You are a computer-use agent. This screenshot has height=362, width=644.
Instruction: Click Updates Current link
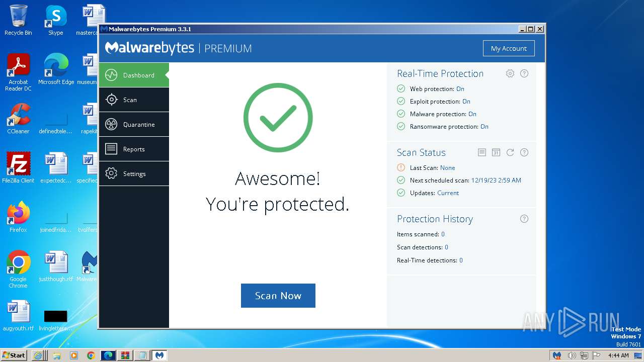[448, 193]
